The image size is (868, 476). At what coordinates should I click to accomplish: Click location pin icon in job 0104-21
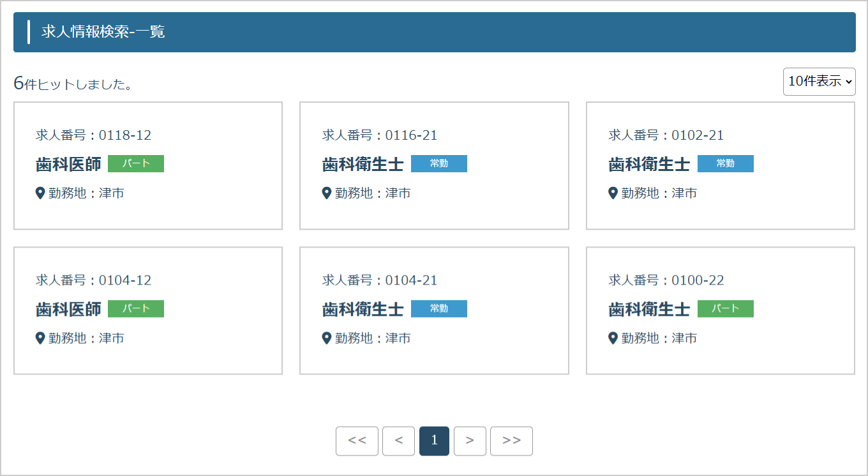(327, 338)
